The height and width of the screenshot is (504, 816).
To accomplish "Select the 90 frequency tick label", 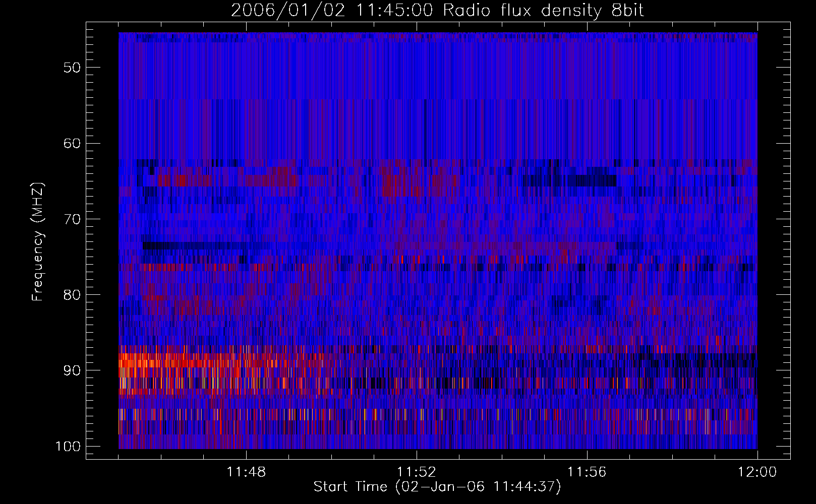I will click(72, 370).
